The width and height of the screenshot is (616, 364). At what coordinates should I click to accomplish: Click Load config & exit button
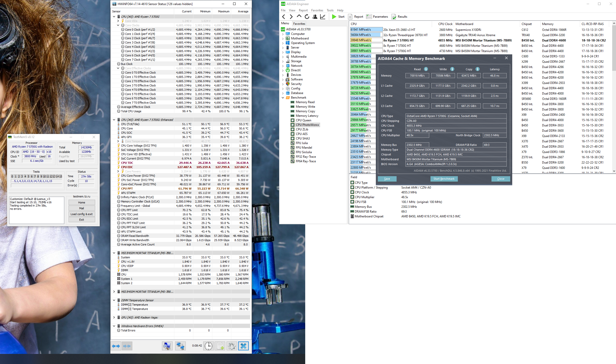tap(81, 214)
